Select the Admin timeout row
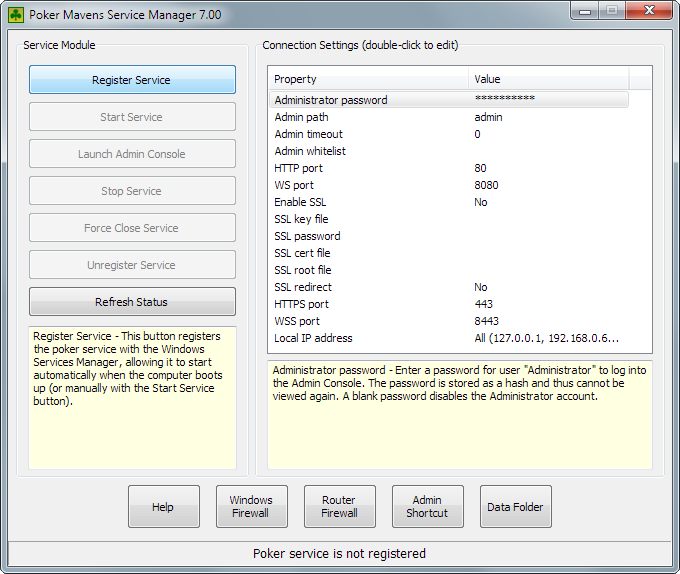 309,134
